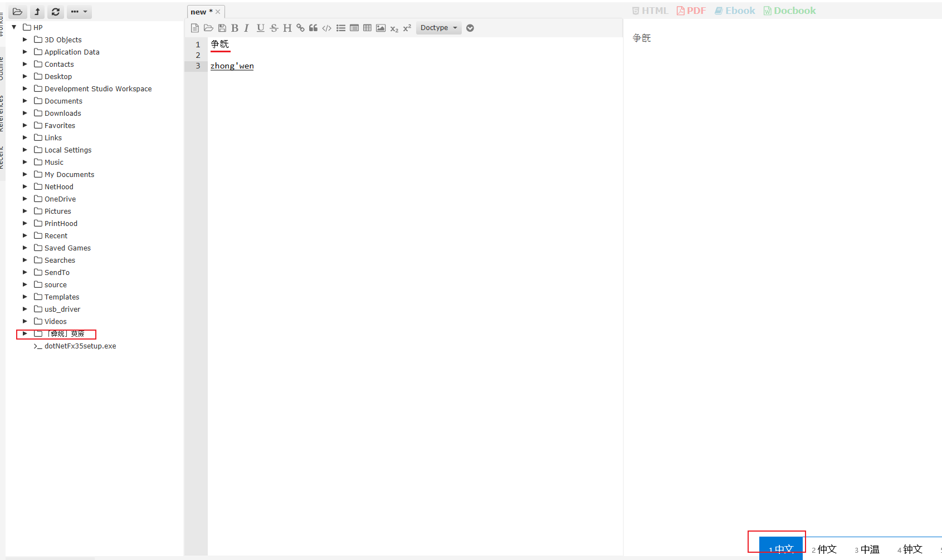942x560 pixels.
Task: Save the current document
Action: pyautogui.click(x=222, y=28)
